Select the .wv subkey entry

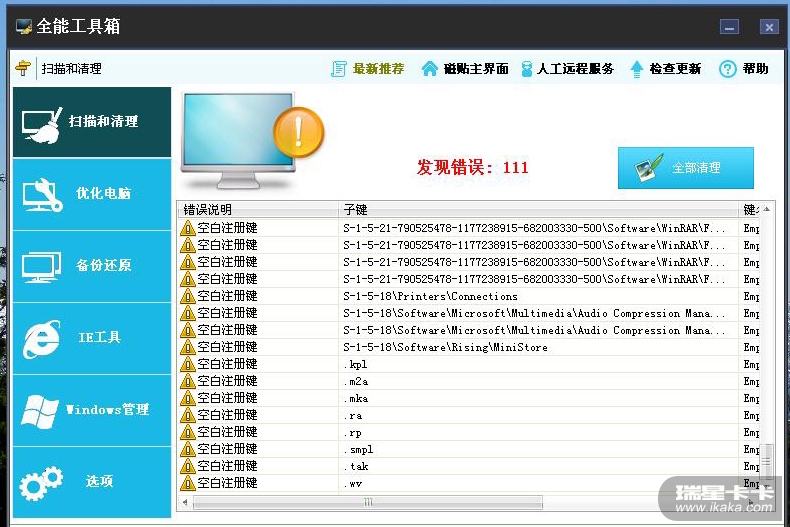[x=353, y=484]
